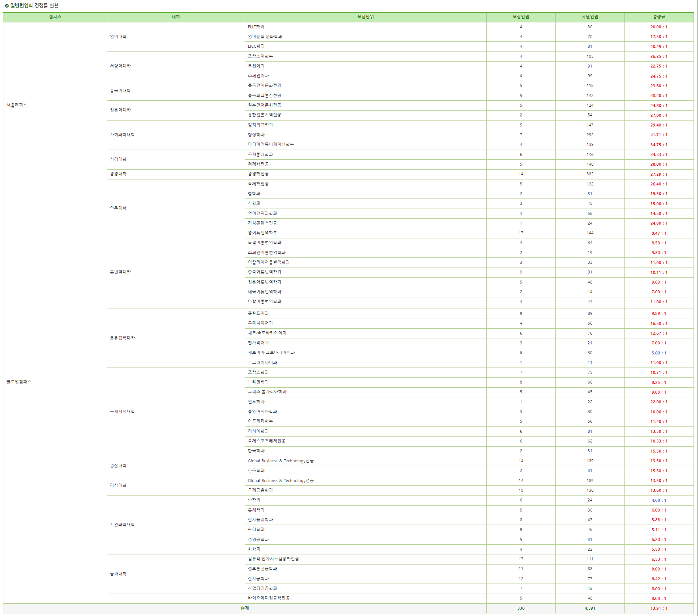Select the 컴퓨터·전자시스템공학전공 cell

coord(365,559)
